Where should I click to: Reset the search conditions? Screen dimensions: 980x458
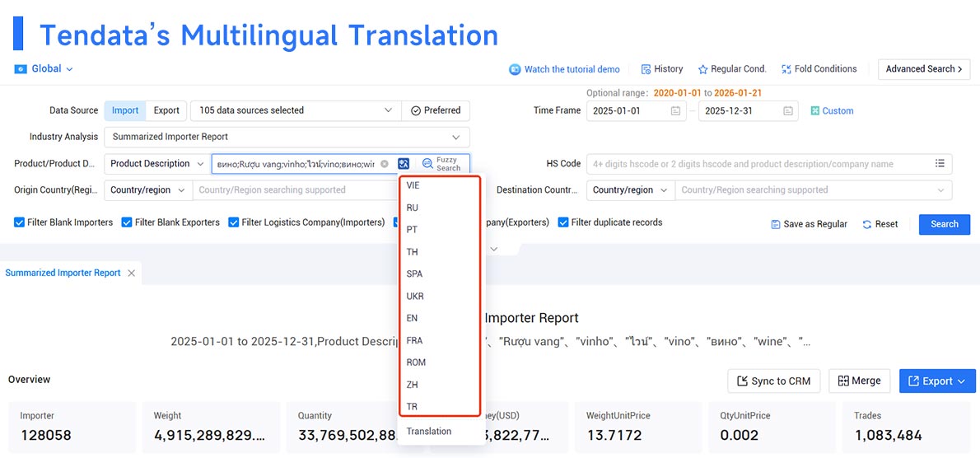[880, 224]
